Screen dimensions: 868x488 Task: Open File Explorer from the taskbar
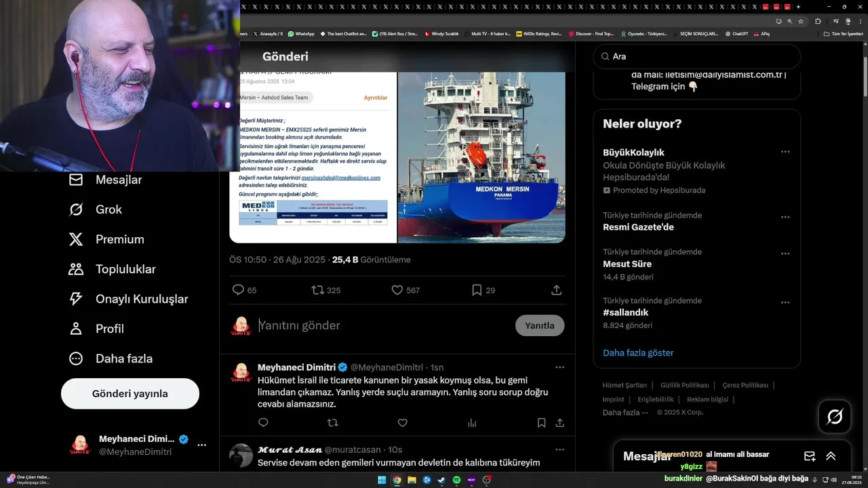click(x=412, y=480)
